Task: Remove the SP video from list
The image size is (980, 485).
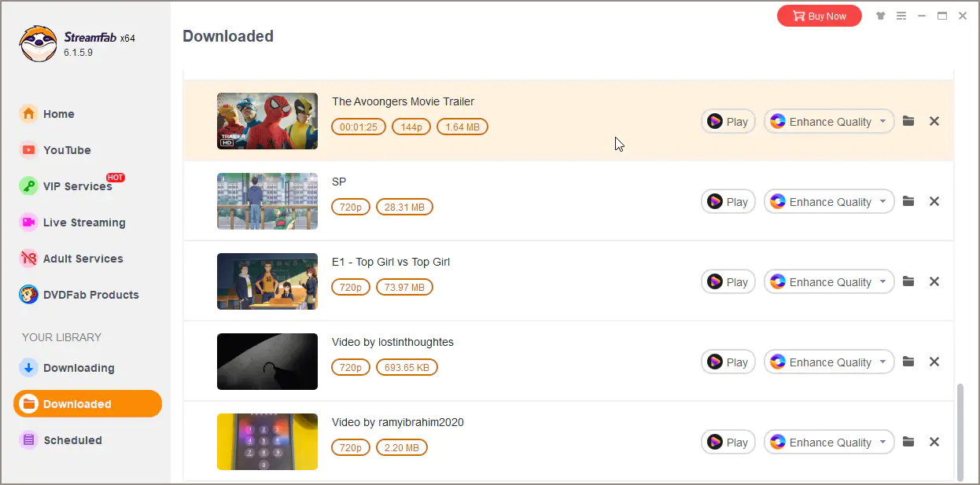Action: coord(934,201)
